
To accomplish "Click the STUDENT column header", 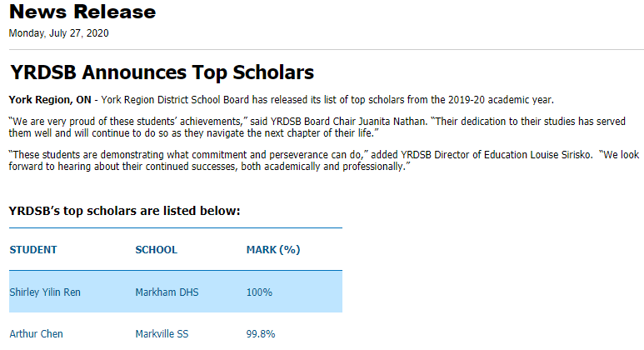I will (33, 250).
